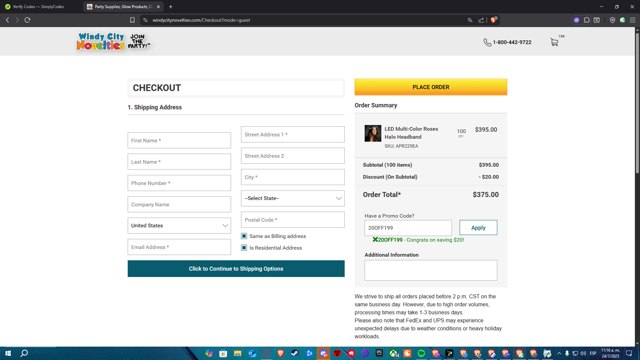Screen dimensions: 640x360
Task: Click the PLACE ORDER button
Action: click(431, 87)
